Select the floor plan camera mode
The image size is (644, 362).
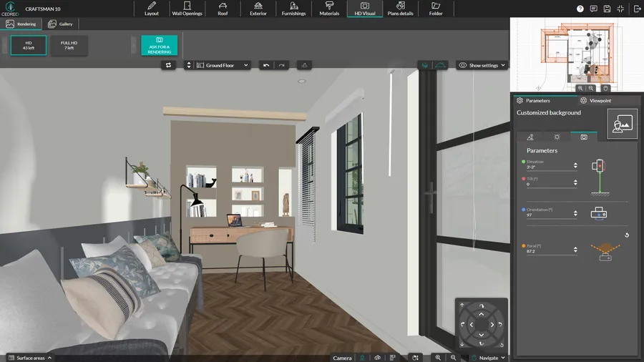(x=393, y=358)
